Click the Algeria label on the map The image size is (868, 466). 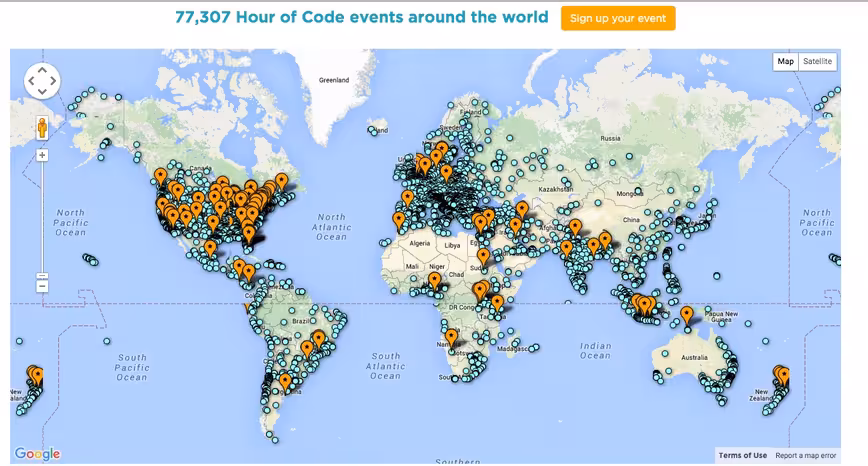419,244
